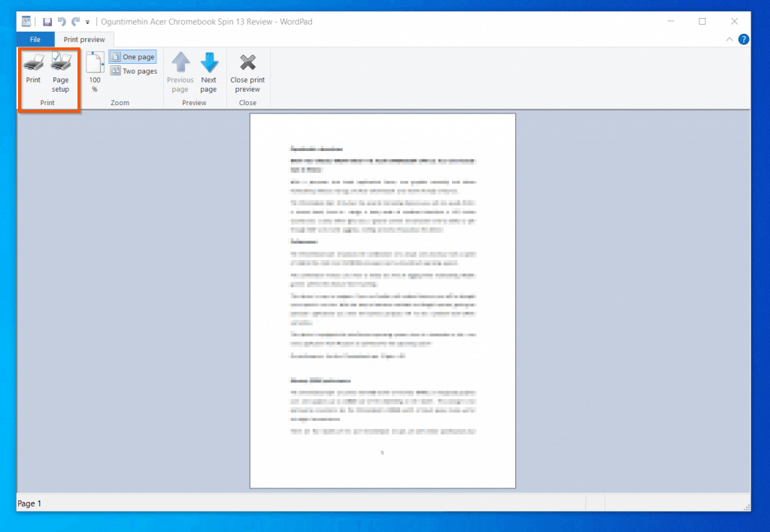
Task: Close print preview
Action: 247,71
